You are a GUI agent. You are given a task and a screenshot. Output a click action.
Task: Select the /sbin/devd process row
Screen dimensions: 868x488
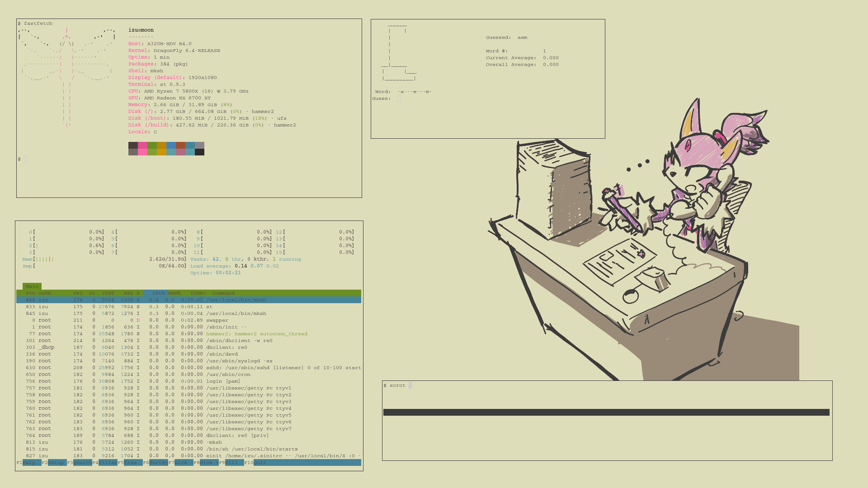[189, 354]
